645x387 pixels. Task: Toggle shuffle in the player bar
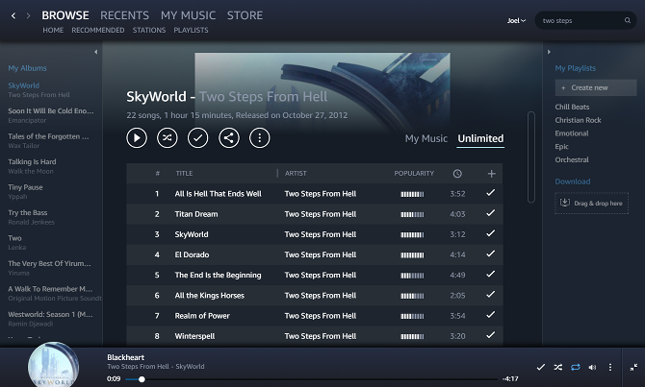coord(558,367)
